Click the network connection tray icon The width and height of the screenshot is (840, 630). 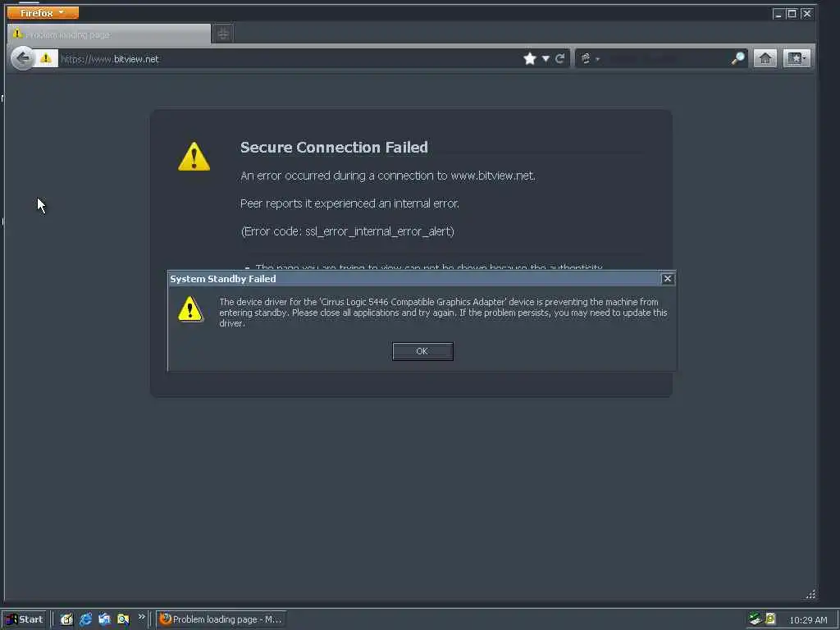pyautogui.click(x=755, y=619)
